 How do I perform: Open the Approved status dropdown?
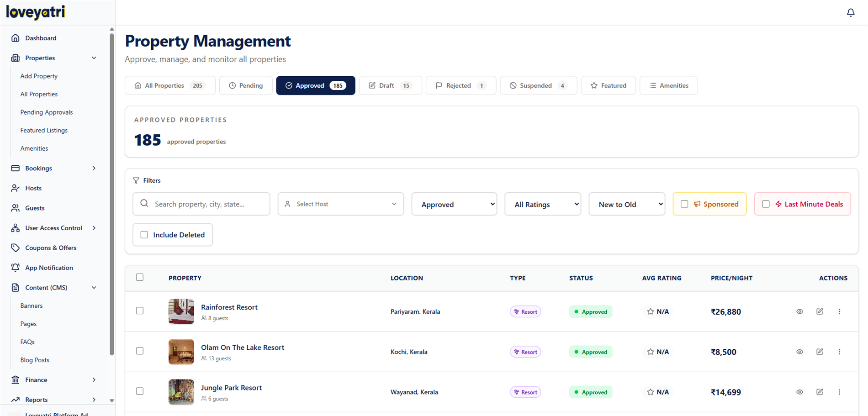click(x=454, y=204)
